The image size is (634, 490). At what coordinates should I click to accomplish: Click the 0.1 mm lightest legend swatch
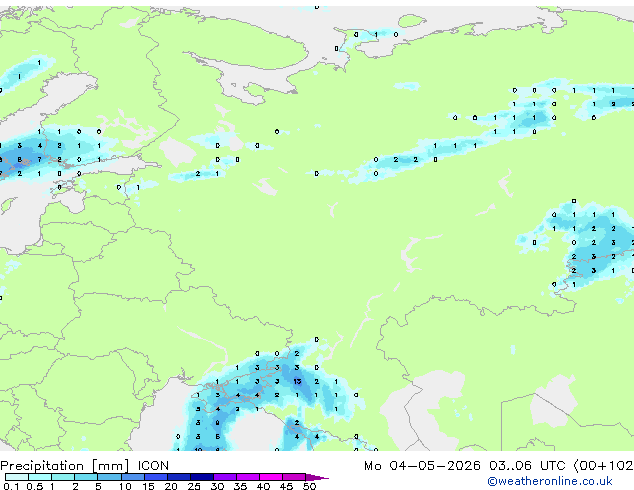[x=17, y=477]
